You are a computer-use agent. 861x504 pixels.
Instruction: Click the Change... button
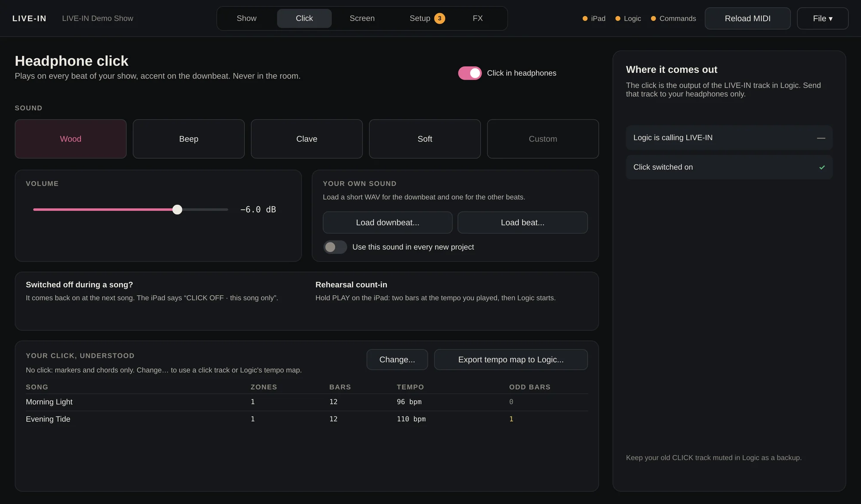coord(397,360)
